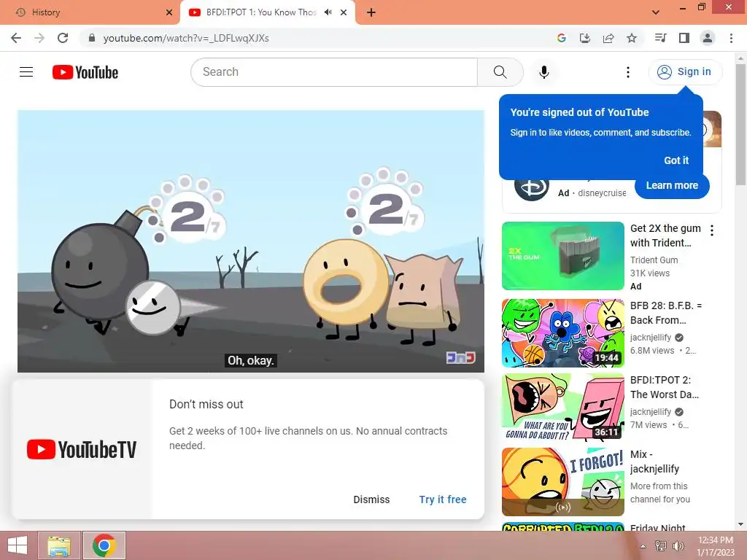Focus the YouTube search field
The width and height of the screenshot is (747, 560).
coord(334,72)
